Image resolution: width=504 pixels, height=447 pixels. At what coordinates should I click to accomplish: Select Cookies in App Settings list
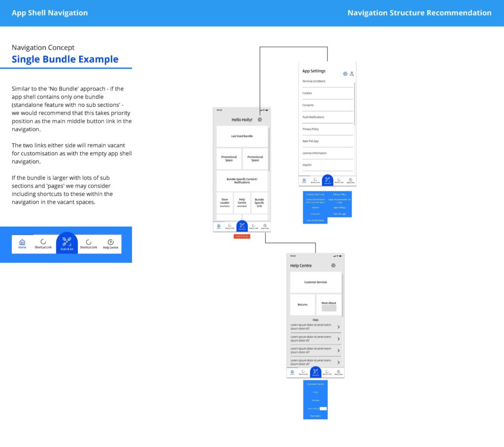[x=307, y=93]
